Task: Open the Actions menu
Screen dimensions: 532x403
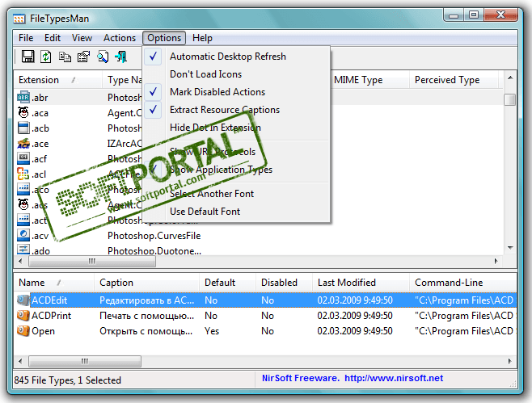Action: point(120,38)
